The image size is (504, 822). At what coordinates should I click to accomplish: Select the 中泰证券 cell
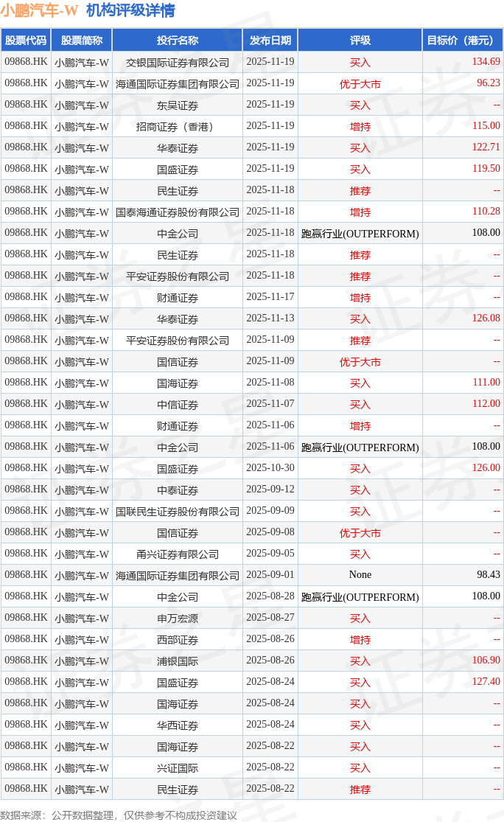(x=178, y=490)
